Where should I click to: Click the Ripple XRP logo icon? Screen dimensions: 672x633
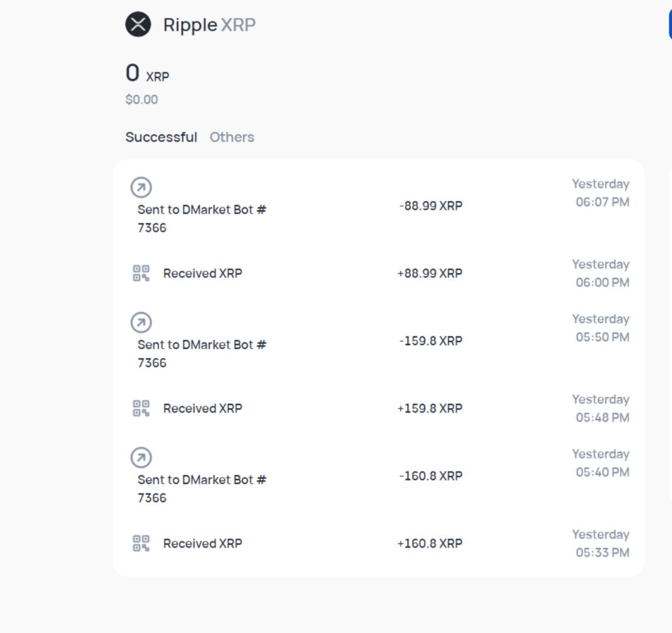point(138,25)
